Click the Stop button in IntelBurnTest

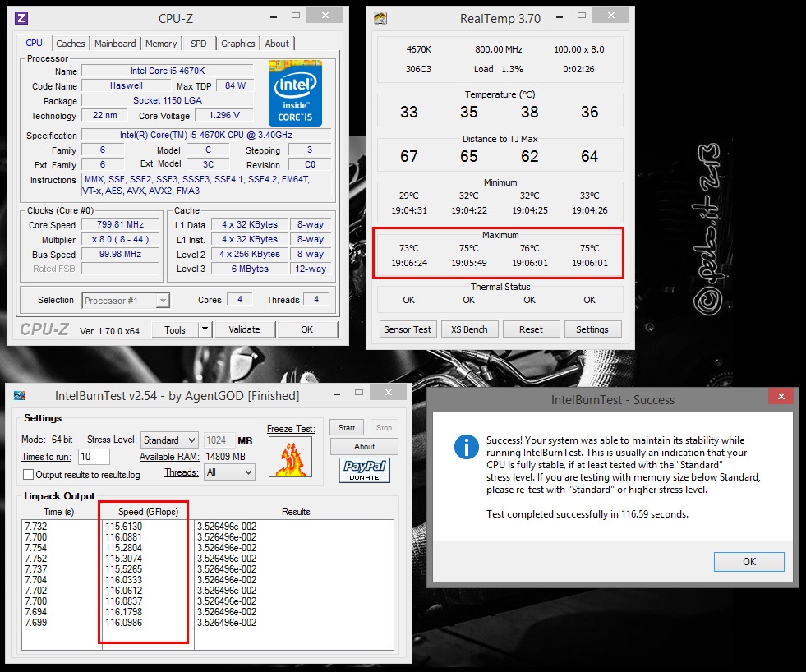(384, 427)
